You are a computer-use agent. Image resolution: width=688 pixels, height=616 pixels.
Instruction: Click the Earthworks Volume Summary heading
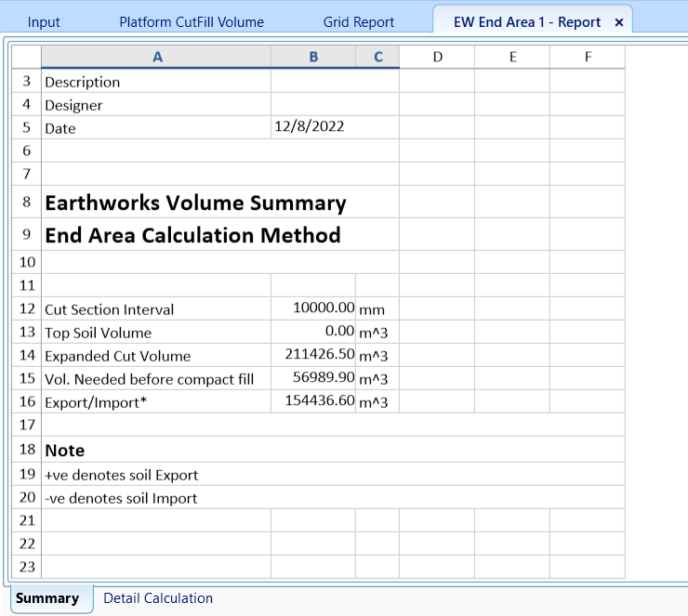220,203
